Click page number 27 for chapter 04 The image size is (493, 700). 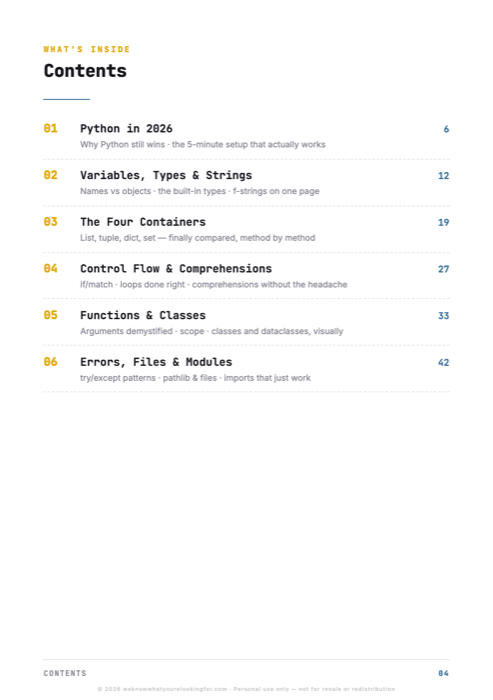443,269
